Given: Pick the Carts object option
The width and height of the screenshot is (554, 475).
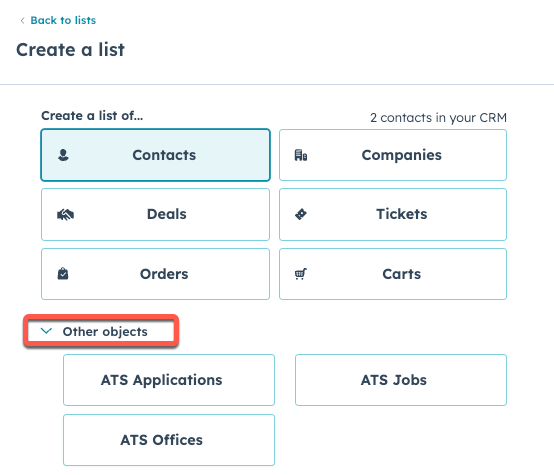Looking at the screenshot, I should point(393,274).
